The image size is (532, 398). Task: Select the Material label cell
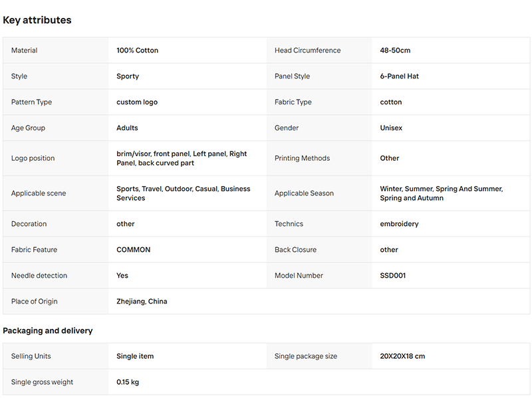click(56, 50)
